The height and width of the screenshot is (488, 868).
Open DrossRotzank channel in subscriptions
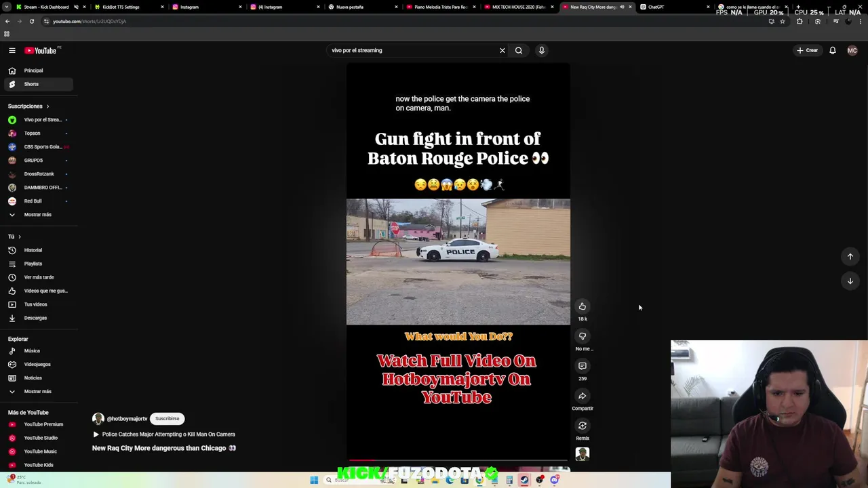[x=39, y=174]
